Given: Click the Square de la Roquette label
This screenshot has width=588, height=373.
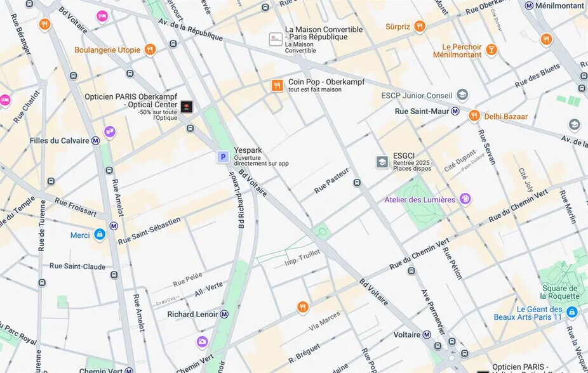Looking at the screenshot, I should click(560, 292).
